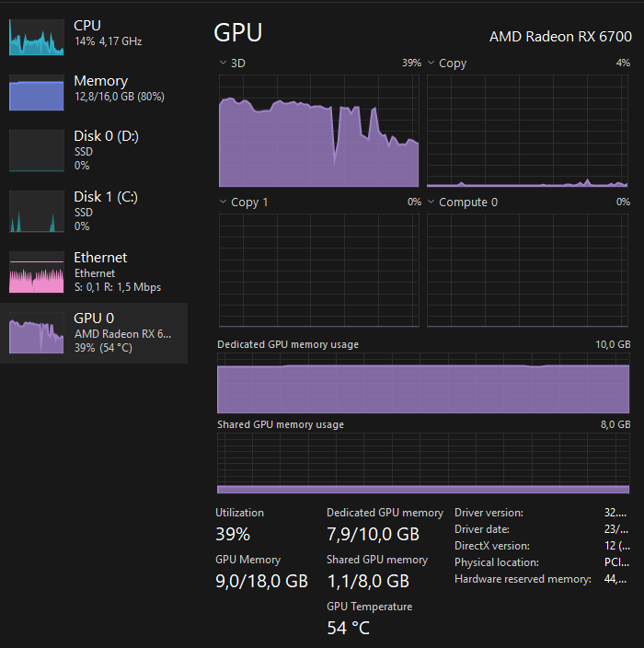Viewport: 644px width, 648px height.
Task: Click the 39% 3D engine percentage
Action: 411,63
